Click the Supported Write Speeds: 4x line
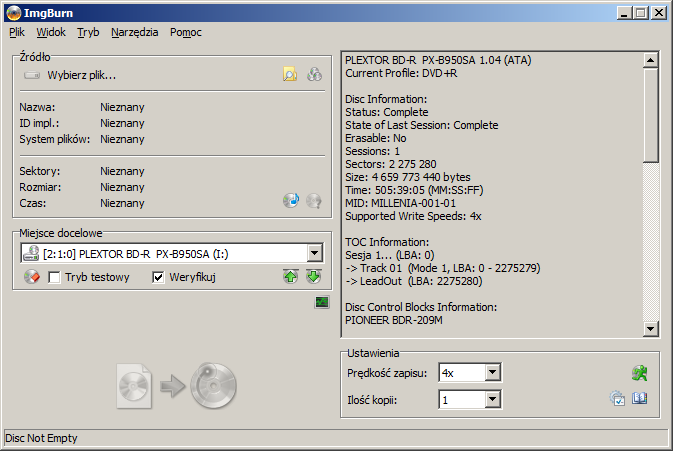Screen dimensions: 673x451 coord(413,216)
